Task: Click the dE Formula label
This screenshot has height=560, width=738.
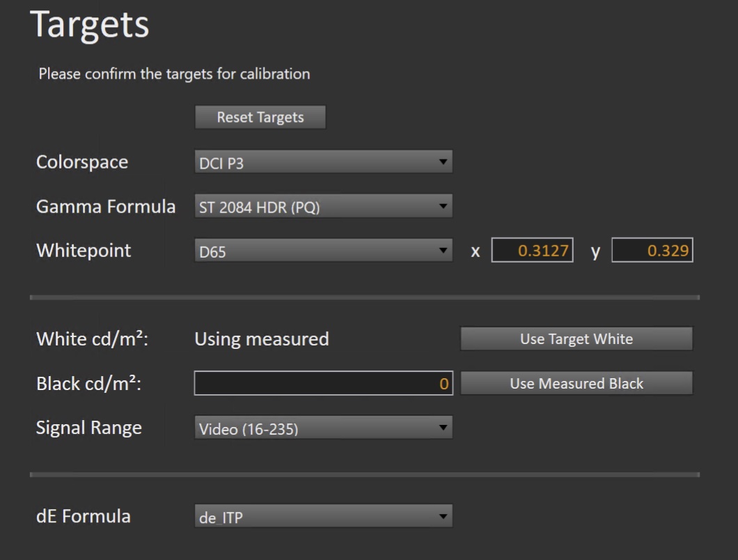Action: pos(83,516)
